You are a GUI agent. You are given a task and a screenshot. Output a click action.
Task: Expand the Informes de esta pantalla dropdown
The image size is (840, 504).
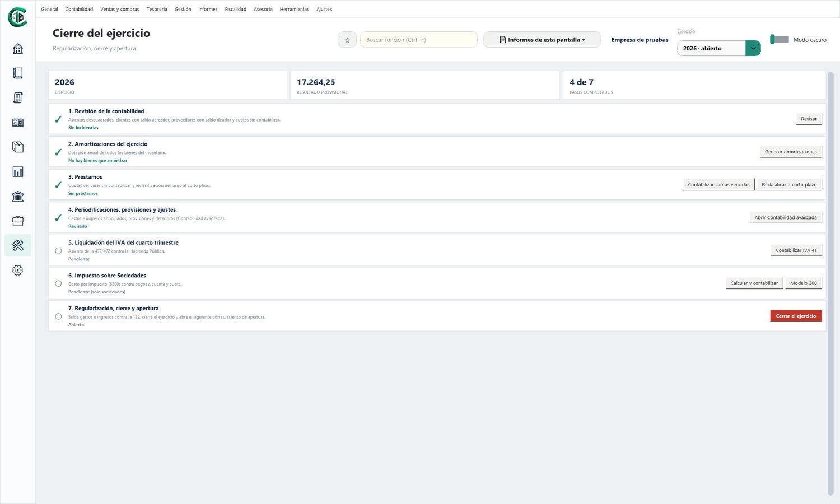542,40
